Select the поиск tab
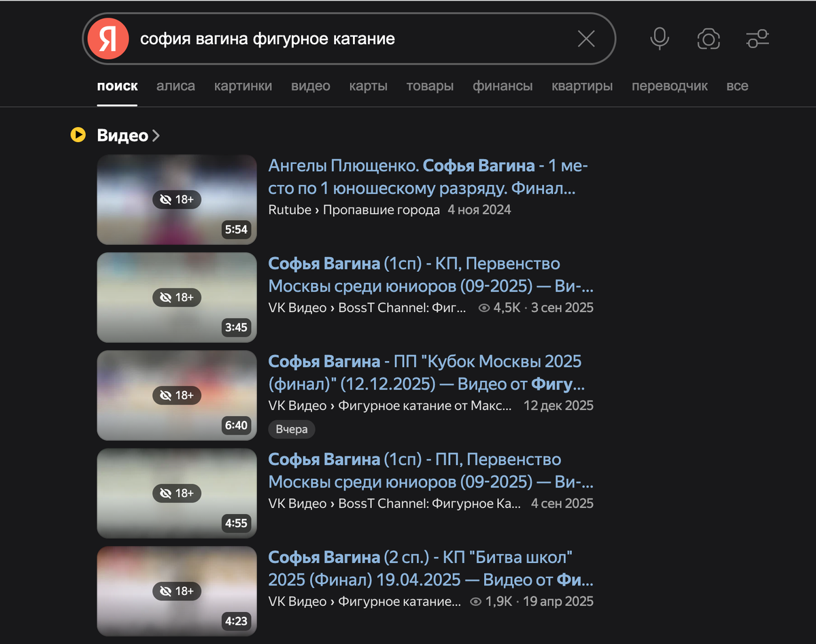Viewport: 816px width, 644px height. [x=117, y=86]
